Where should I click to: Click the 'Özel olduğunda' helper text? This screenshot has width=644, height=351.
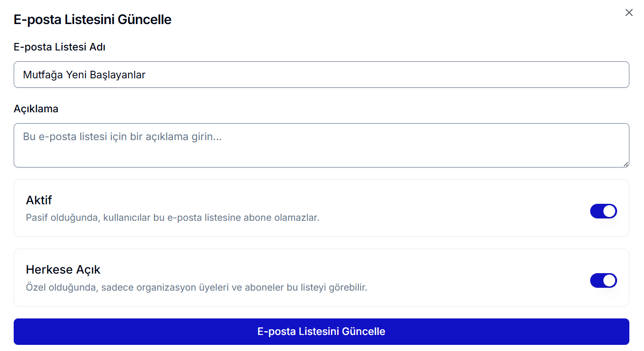coord(196,287)
